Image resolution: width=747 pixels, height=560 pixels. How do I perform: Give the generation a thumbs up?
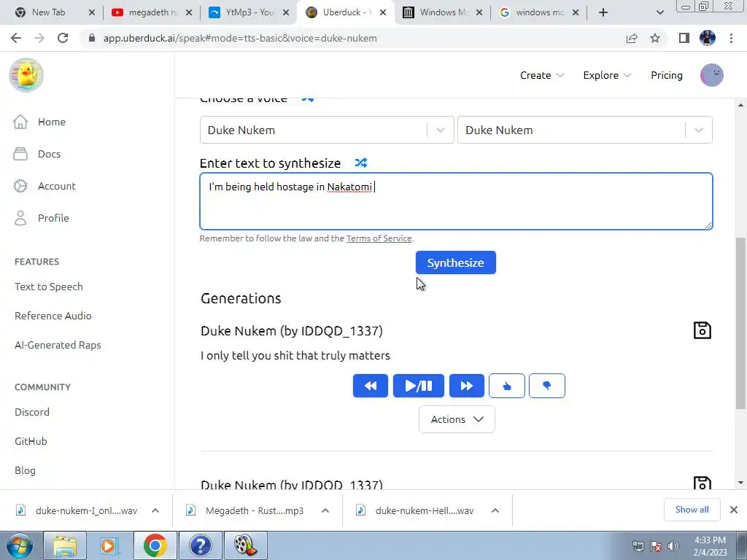point(506,386)
